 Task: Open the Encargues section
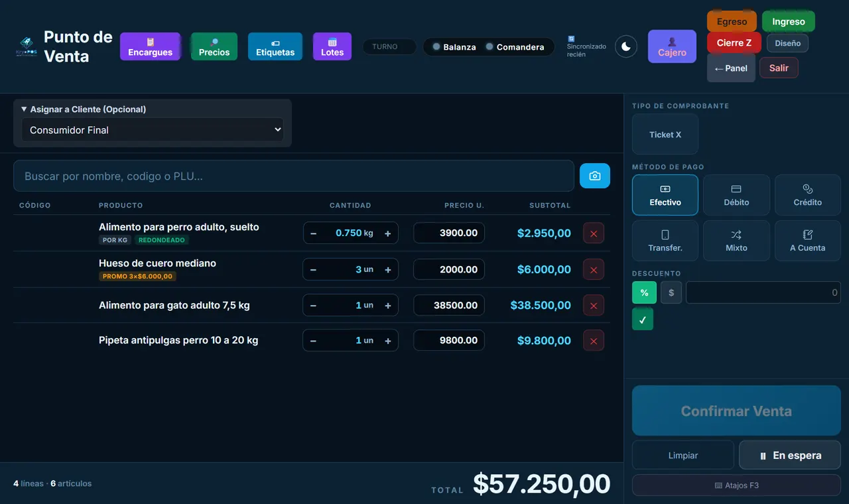click(151, 46)
